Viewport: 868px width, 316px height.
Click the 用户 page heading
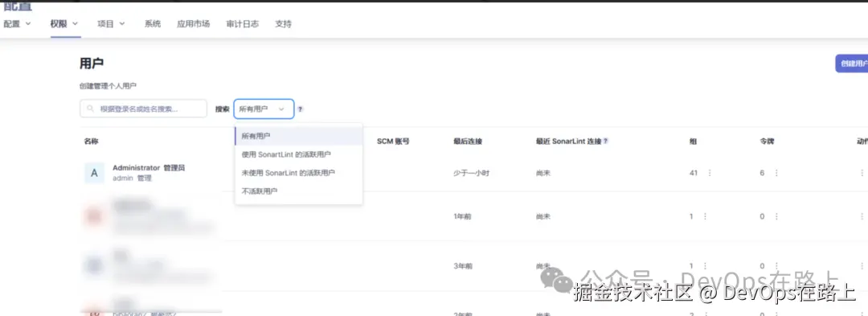tap(92, 64)
